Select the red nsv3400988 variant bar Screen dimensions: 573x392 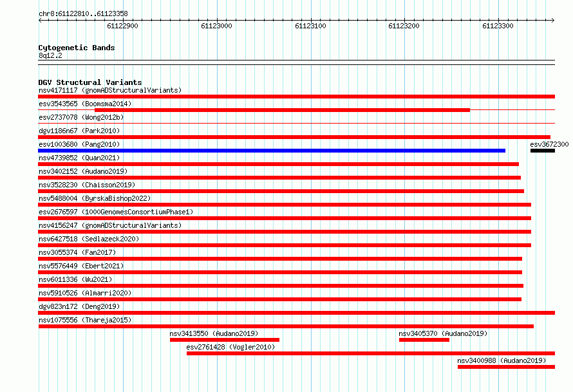pos(507,367)
